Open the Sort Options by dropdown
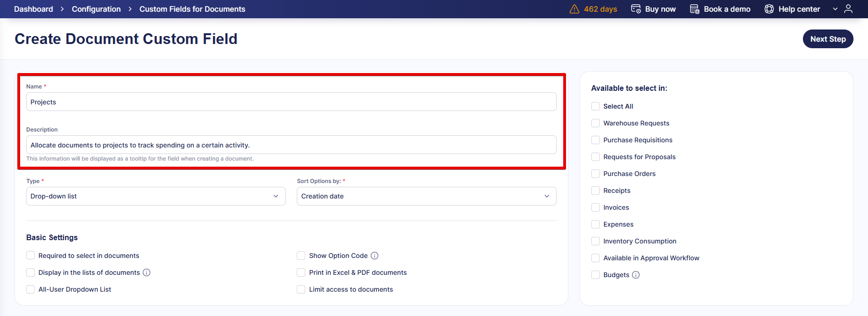Screen dimensions: 868x316 coord(427,196)
